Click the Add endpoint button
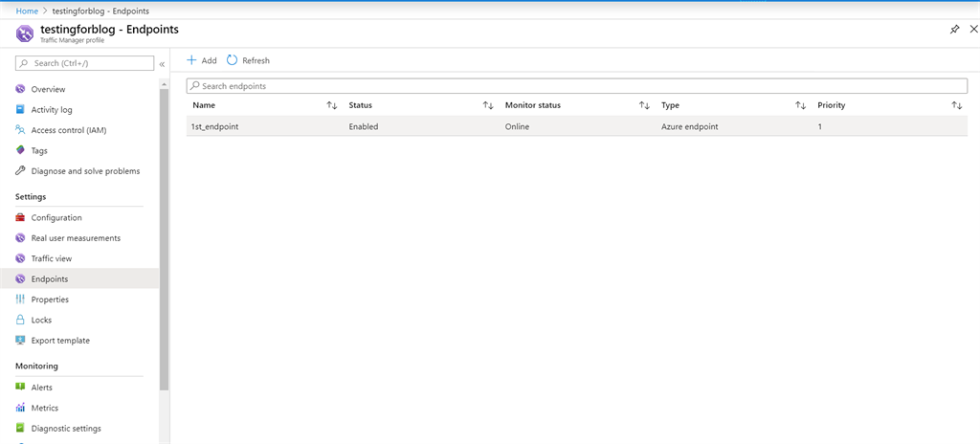 202,60
